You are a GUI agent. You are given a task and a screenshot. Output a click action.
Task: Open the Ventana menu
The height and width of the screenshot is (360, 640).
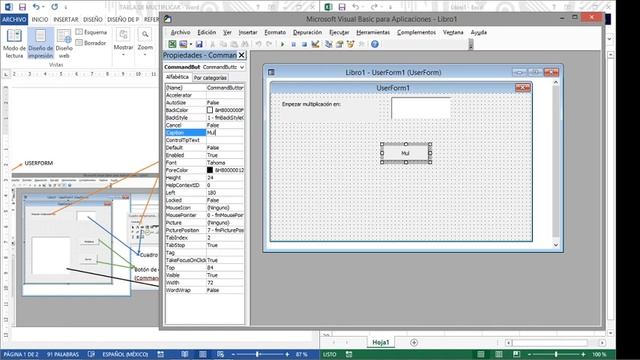pos(453,32)
